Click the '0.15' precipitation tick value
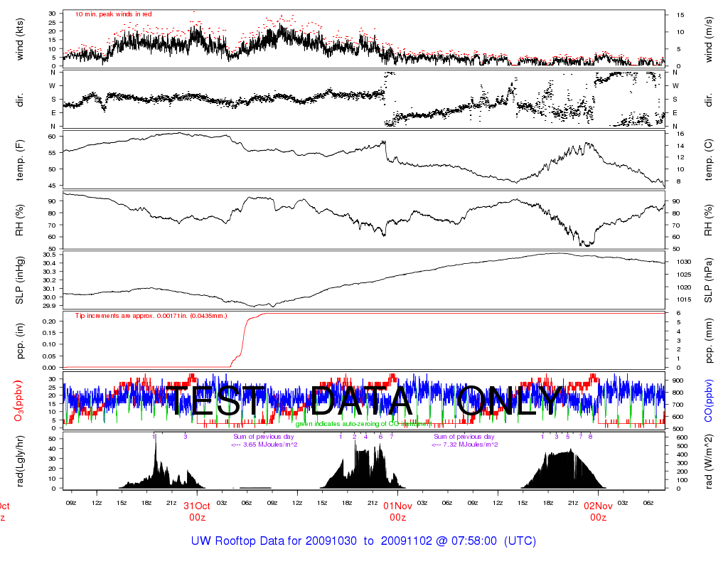Screen dimensions: 728x569 coord(49,333)
